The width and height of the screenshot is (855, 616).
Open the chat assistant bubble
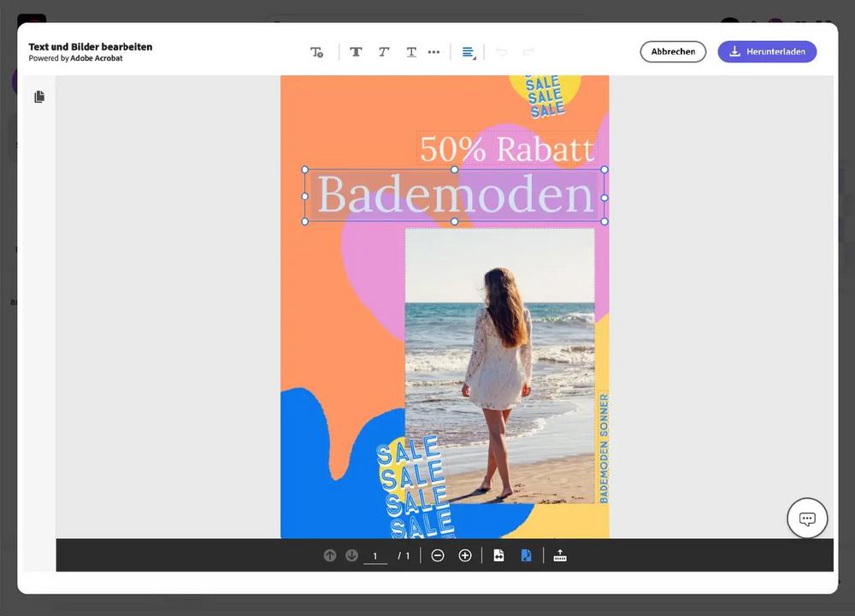coord(807,518)
